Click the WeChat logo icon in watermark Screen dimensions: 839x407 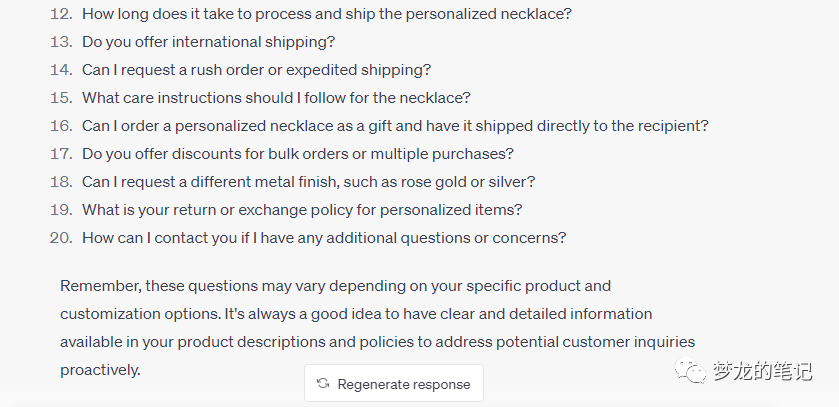(x=691, y=372)
